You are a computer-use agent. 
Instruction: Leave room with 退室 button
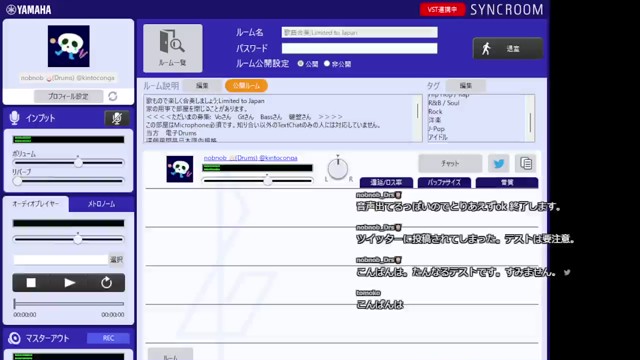(508, 49)
